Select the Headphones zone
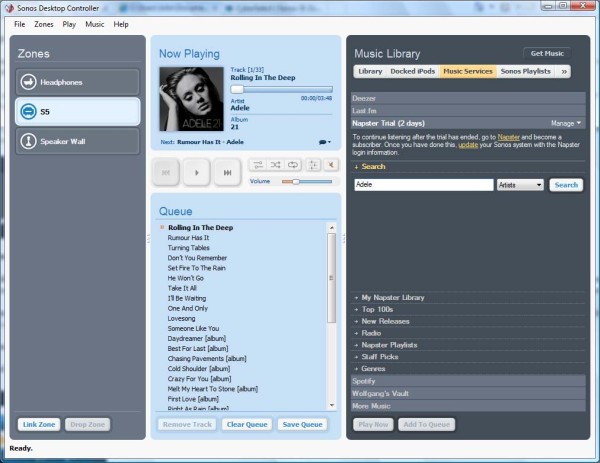600x463 pixels. click(x=78, y=82)
